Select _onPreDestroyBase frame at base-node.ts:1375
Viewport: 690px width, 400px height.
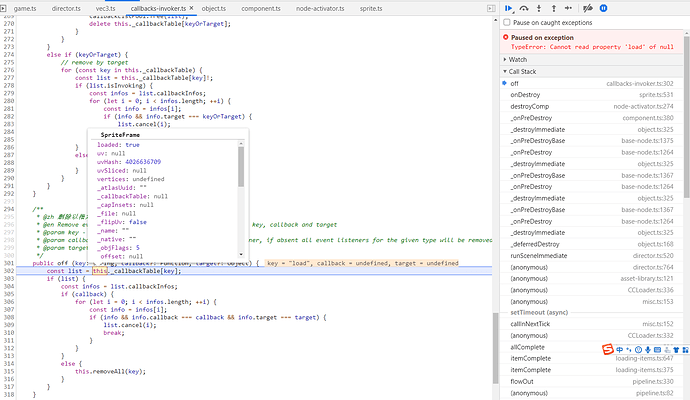[592, 141]
